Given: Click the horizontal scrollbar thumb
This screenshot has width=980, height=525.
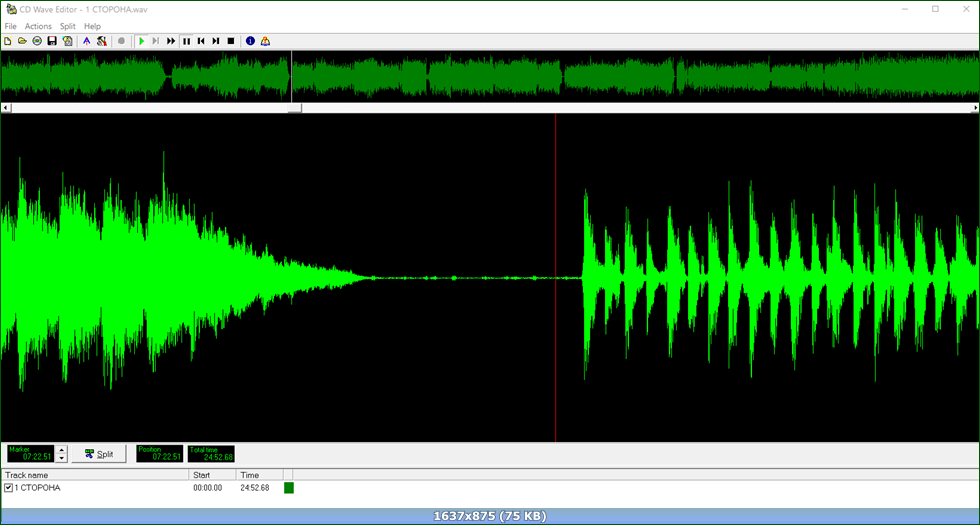Looking at the screenshot, I should [x=294, y=108].
